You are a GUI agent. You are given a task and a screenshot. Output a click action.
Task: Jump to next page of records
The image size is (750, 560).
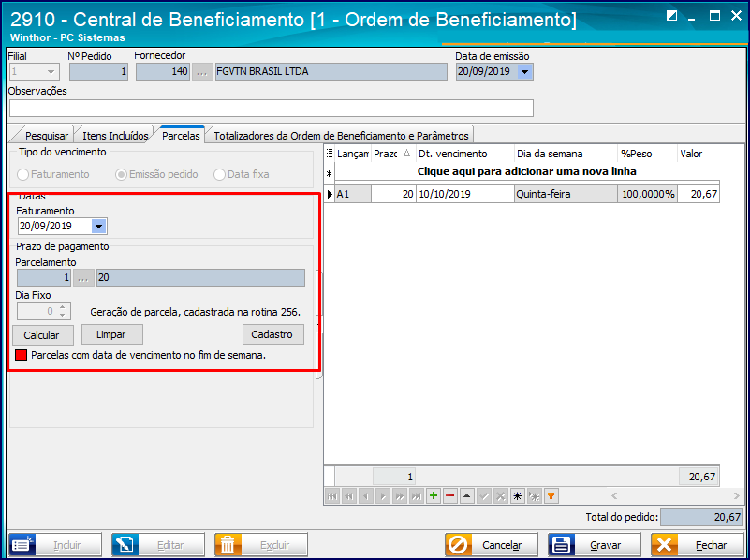(400, 496)
